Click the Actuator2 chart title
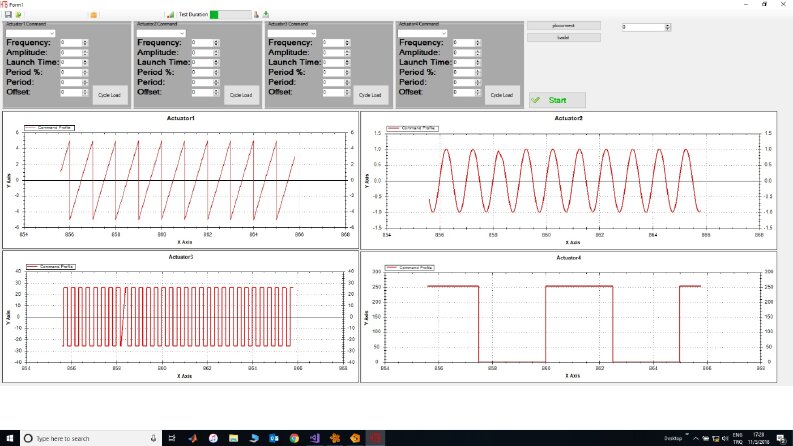Viewport: 793px width, 446px height. [568, 118]
